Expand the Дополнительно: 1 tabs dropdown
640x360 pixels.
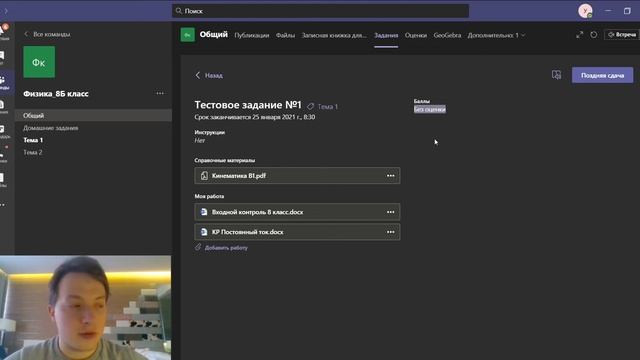coord(496,36)
